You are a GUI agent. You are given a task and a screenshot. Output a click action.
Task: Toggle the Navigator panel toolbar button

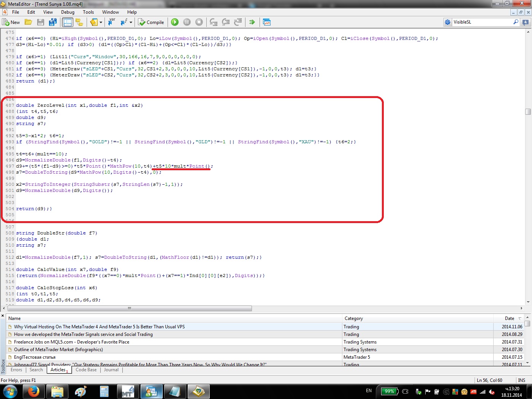67,22
